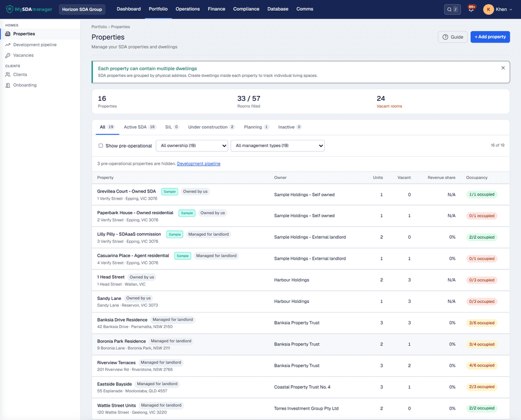Open Grevillea Court - Owned SDA property

[x=126, y=191]
